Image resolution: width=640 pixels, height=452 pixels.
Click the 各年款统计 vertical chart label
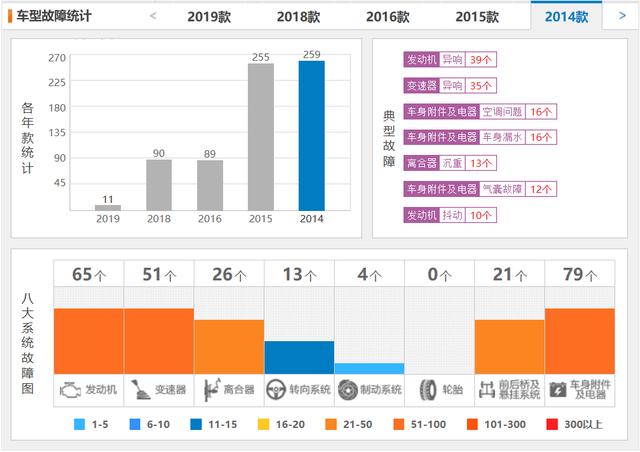click(27, 138)
